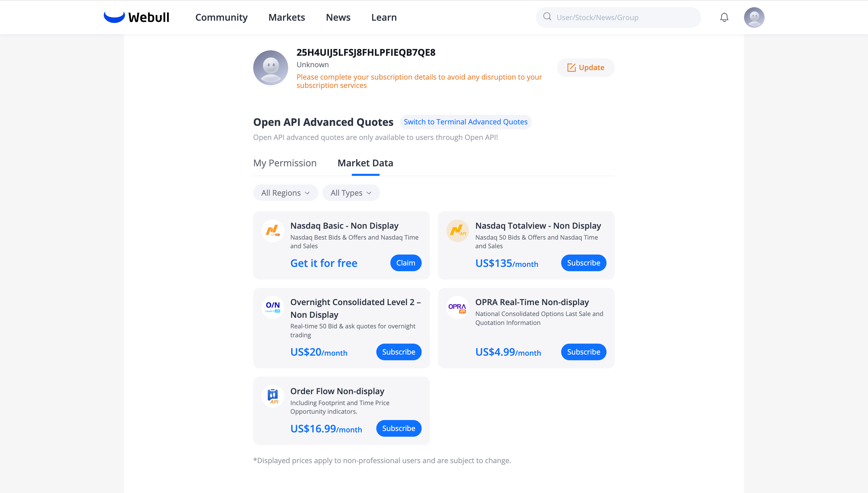Click 'Including Footprint and Time Price' description
Screen dimensions: 868x493
(340, 407)
